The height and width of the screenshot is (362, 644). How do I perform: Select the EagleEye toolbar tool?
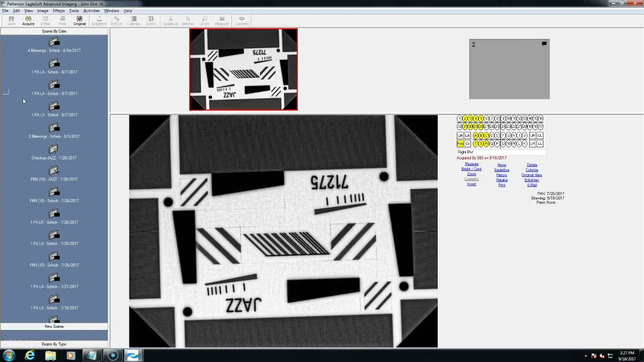pyautogui.click(x=170, y=21)
